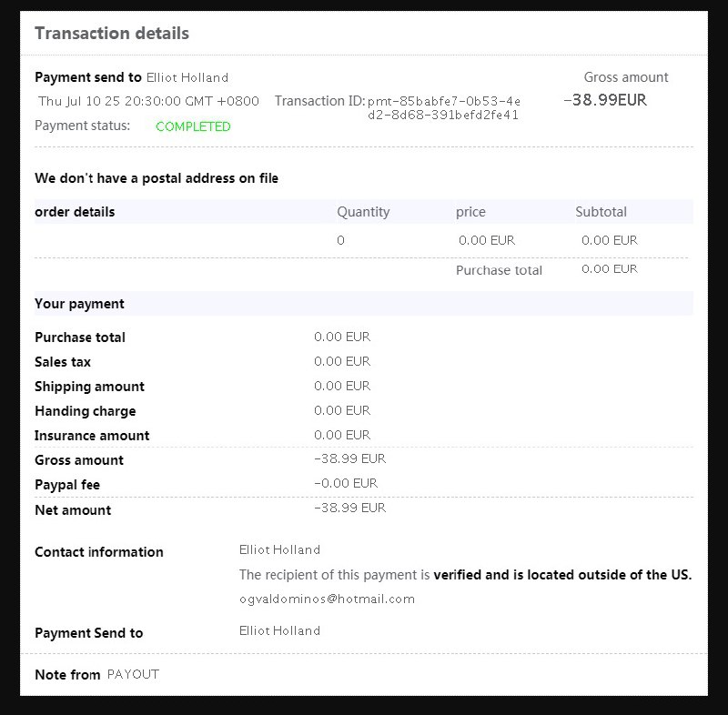Select recipient name Elliot Holland at top
Screen dimensions: 728x715
pyautogui.click(x=187, y=77)
